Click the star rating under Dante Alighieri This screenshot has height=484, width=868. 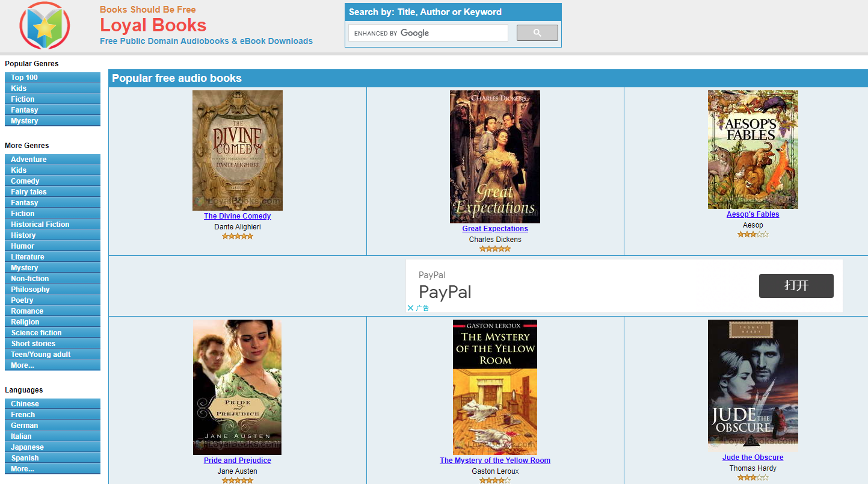point(238,236)
